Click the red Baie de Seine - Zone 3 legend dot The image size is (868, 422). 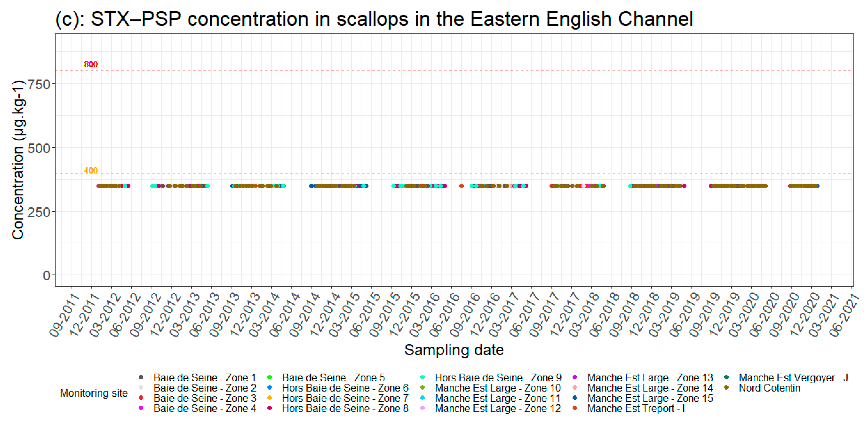141,398
